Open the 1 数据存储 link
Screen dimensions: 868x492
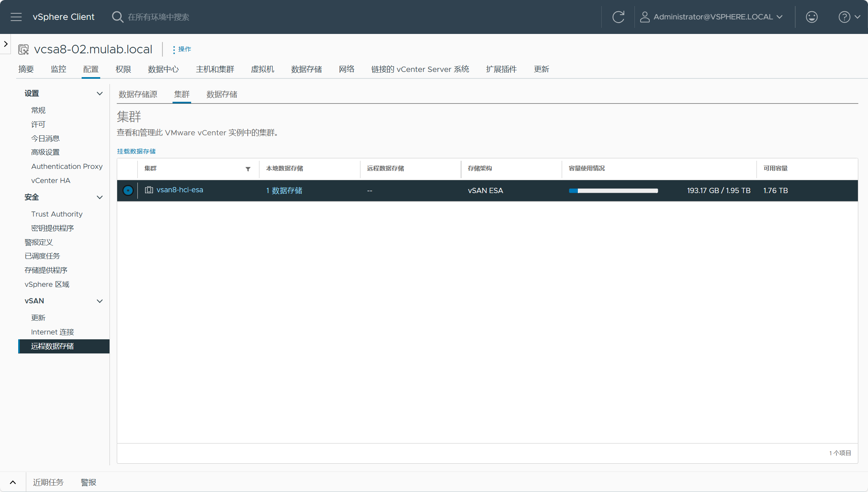point(284,191)
